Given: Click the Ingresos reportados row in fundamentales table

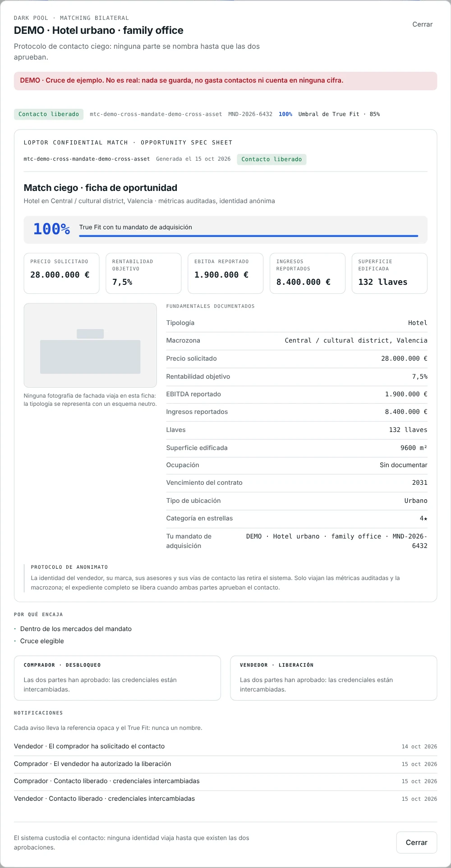Looking at the screenshot, I should 297,412.
